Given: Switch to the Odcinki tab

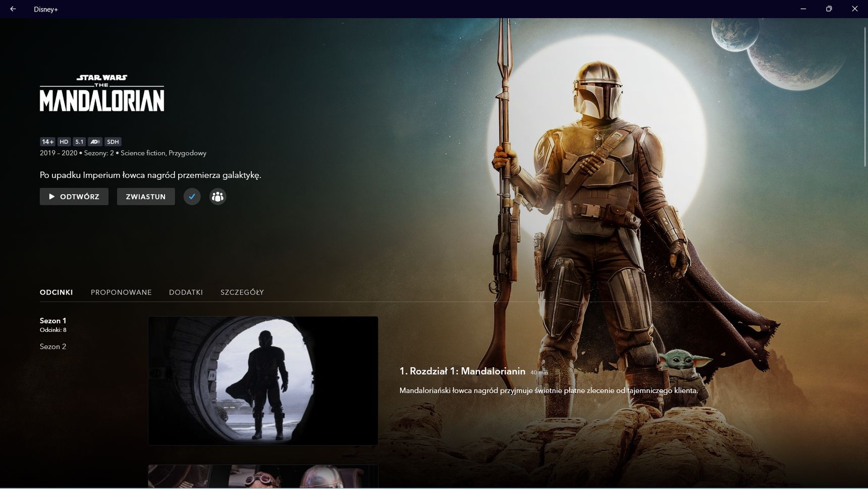Looking at the screenshot, I should [x=57, y=292].
